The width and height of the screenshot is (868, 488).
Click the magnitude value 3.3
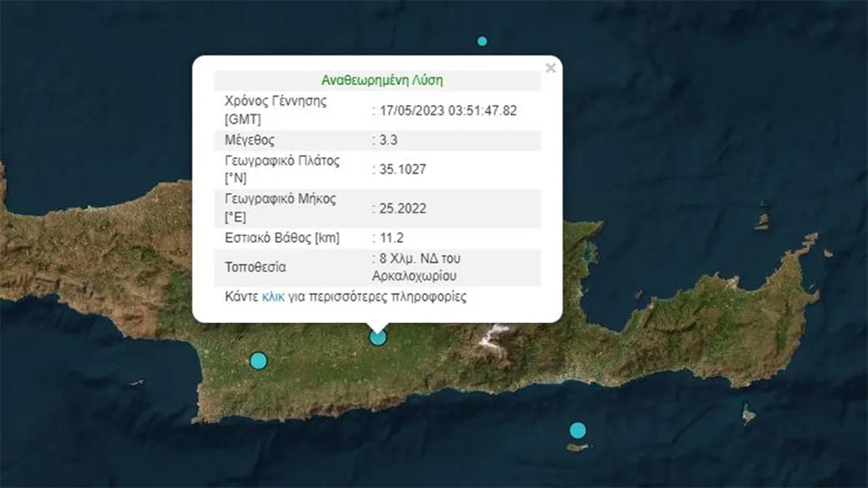tap(389, 141)
